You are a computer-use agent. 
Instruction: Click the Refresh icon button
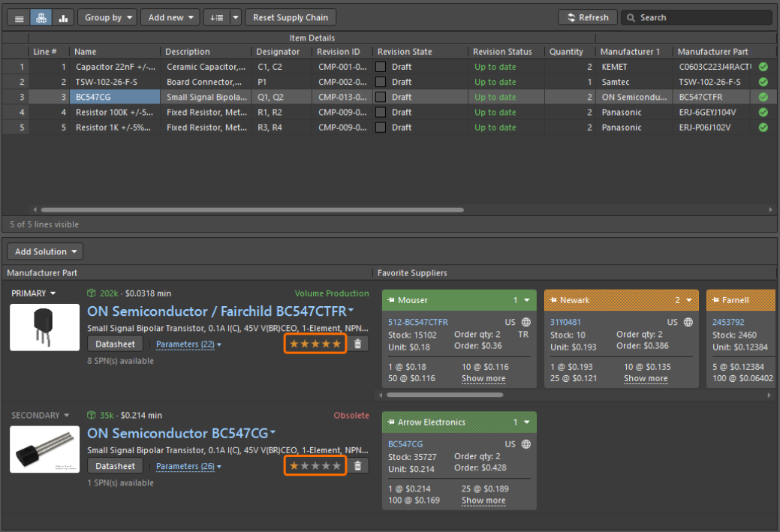pyautogui.click(x=588, y=17)
